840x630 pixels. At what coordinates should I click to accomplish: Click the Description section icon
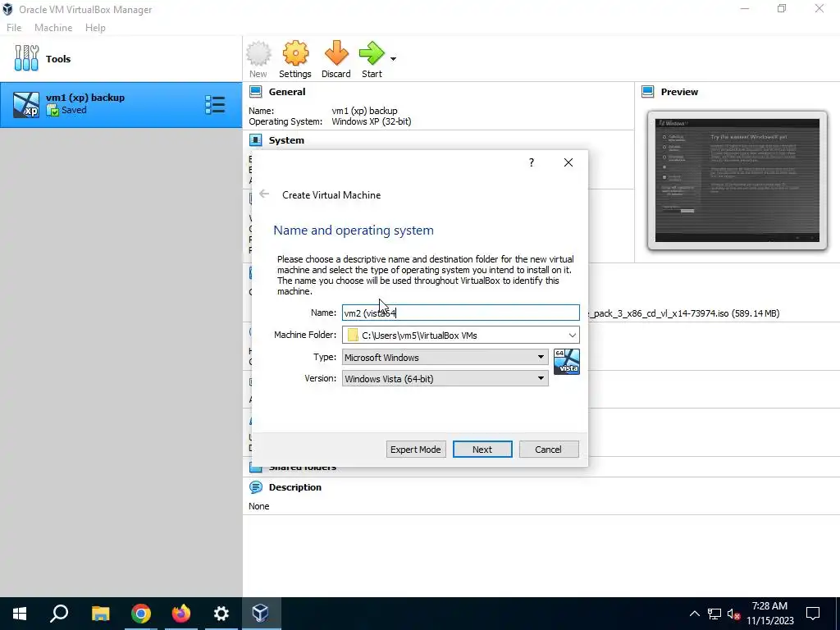pyautogui.click(x=256, y=487)
